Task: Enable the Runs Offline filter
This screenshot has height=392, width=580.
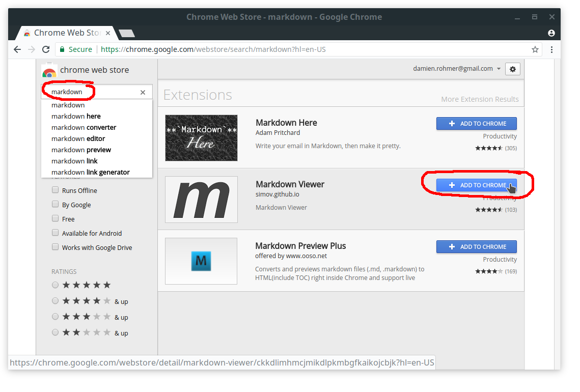Action: pyautogui.click(x=56, y=190)
